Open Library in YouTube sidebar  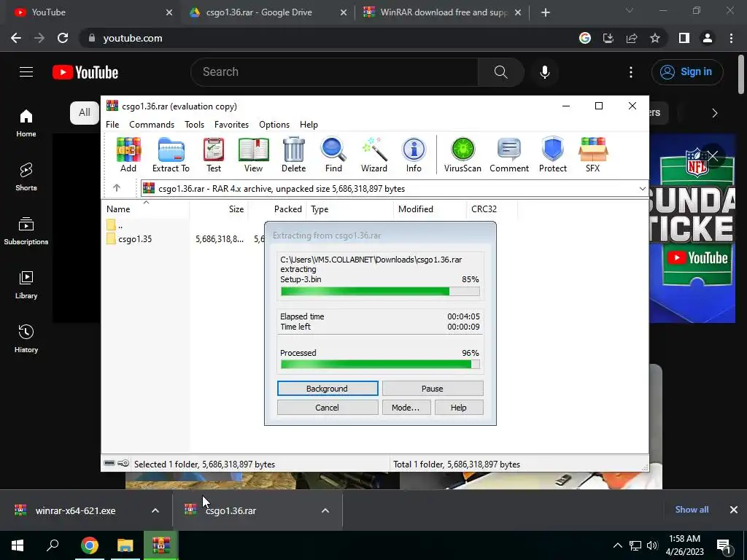[26, 285]
